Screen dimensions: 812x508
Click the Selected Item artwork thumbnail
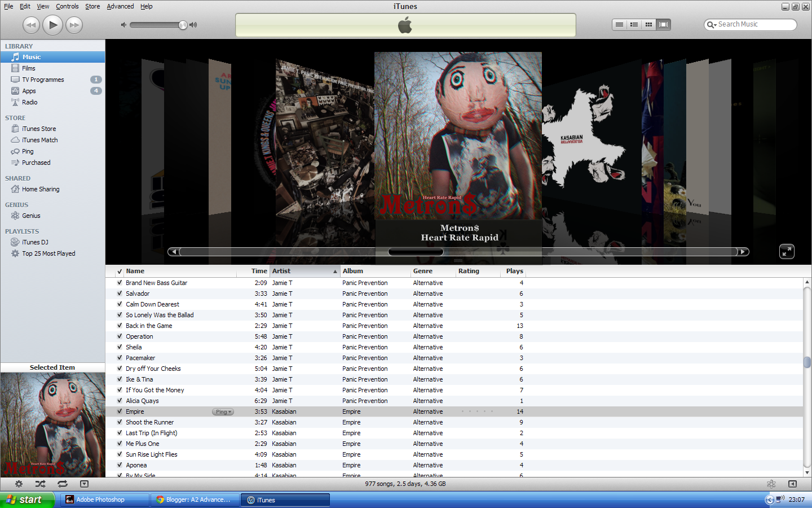(x=52, y=424)
